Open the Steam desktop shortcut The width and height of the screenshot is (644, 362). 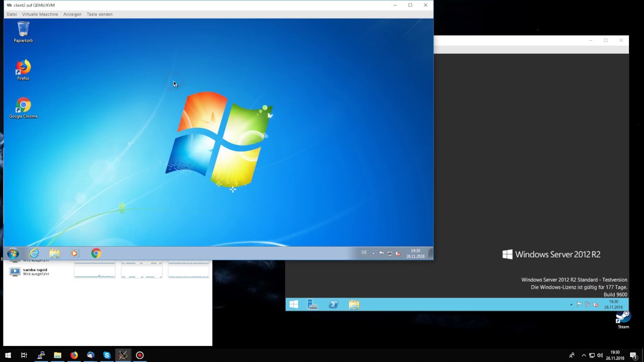623,320
